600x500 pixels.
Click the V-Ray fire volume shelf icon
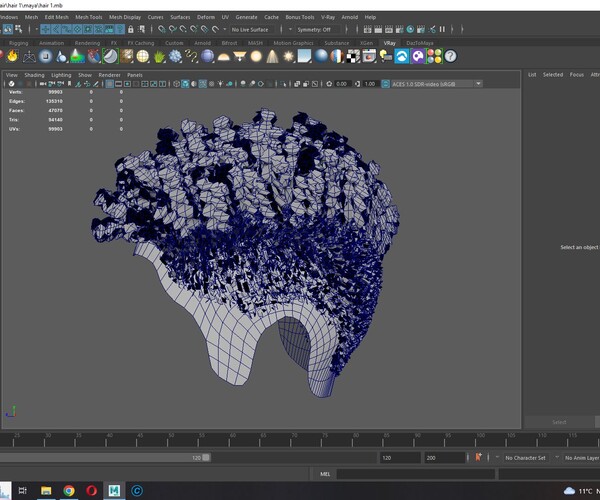click(x=13, y=56)
